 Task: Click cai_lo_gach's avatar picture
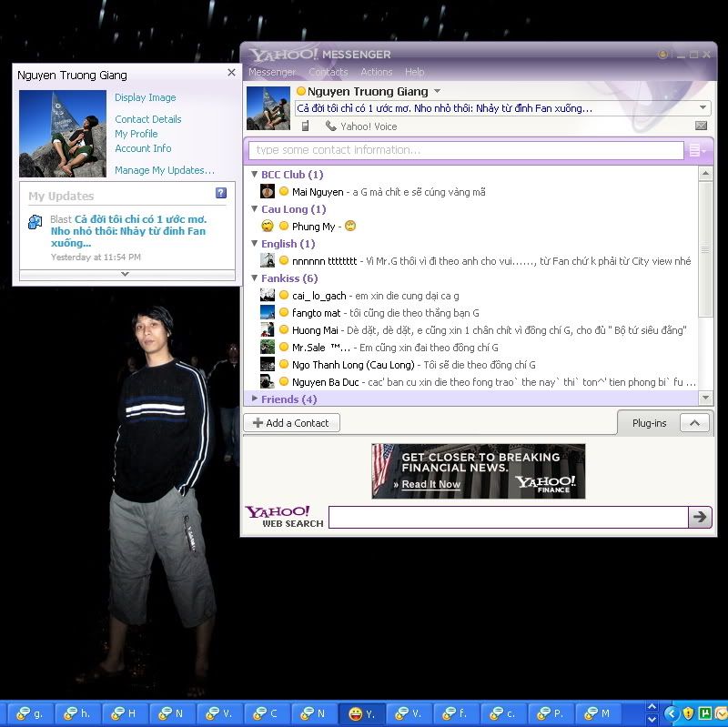[267, 295]
